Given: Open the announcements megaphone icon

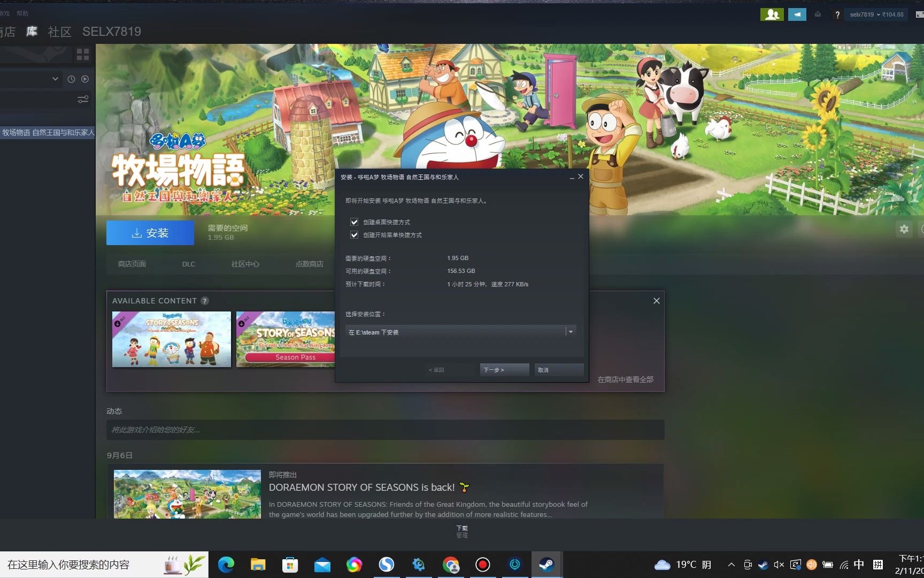Looking at the screenshot, I should coord(797,14).
